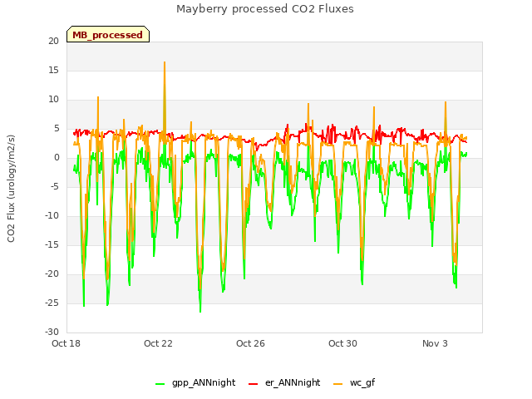Viewport: 532px width, 399px height.
Task: Click the -25 y-axis tick label
Action: [x=52, y=303]
